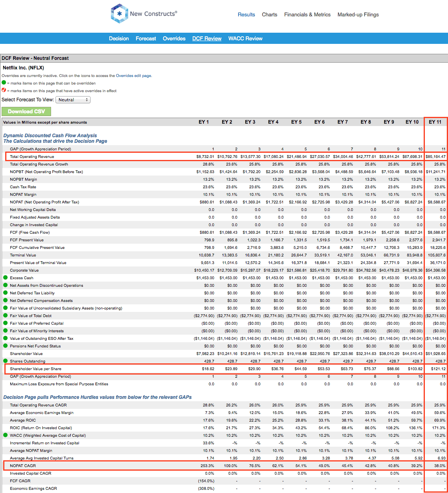Open the Overrides tab in the blue bar
The image size is (448, 493).
click(x=174, y=39)
